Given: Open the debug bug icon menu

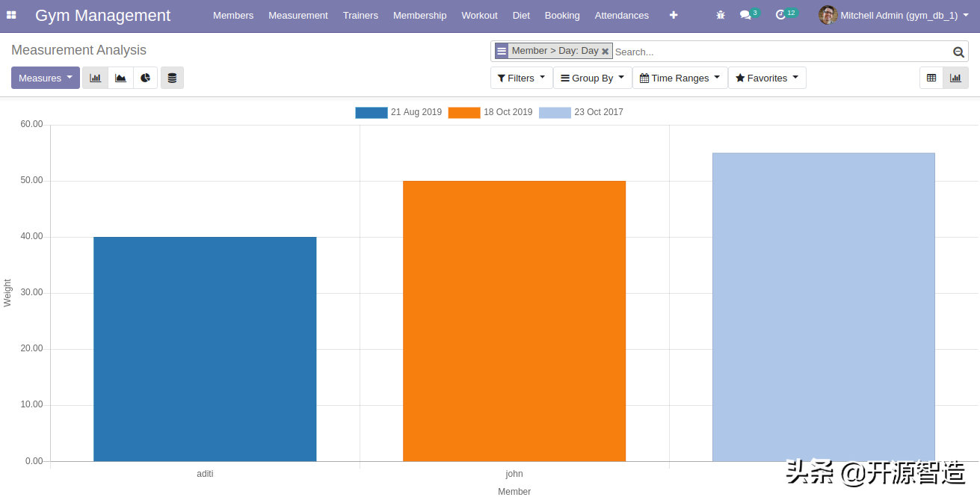Looking at the screenshot, I should [x=721, y=15].
